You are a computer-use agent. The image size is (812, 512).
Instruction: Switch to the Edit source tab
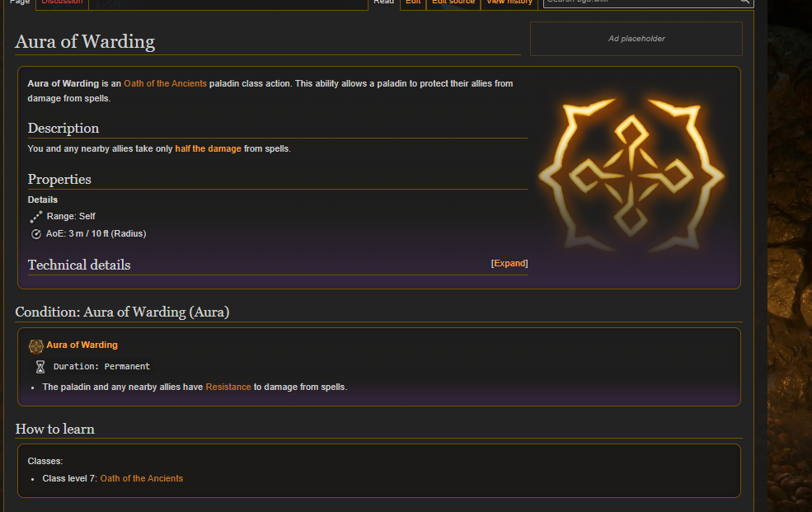[453, 2]
